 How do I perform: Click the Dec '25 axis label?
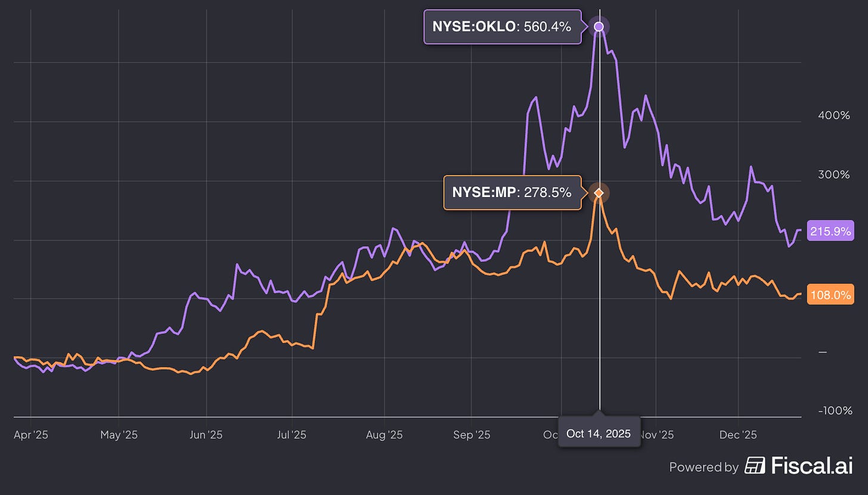point(738,435)
